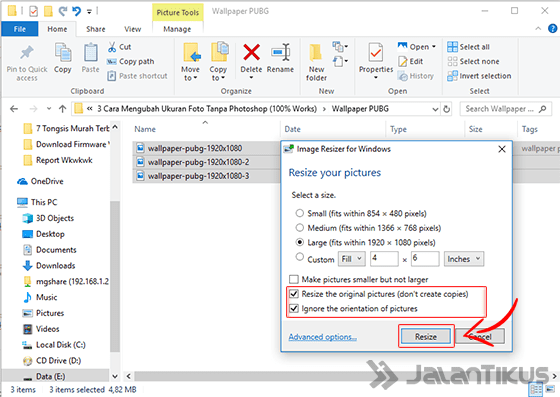Image resolution: width=560 pixels, height=397 pixels.
Task: Click the custom width field containing 4
Action: click(x=384, y=259)
